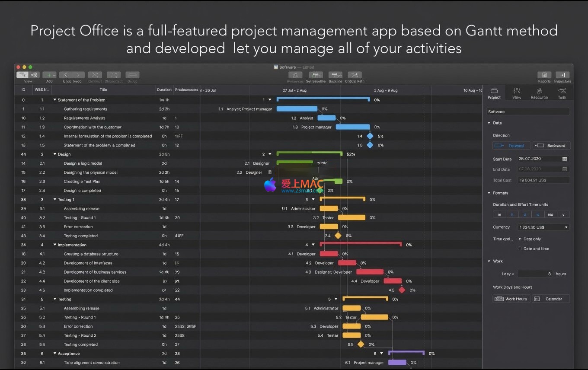This screenshot has height=370, width=588.
Task: Switch to the Resource inspector tab
Action: coord(539,93)
